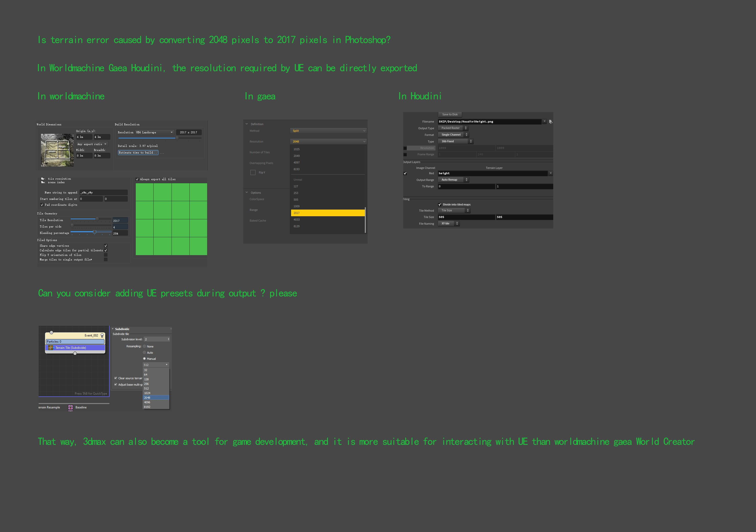Open Houdini Format Single Channel dropdown
This screenshot has height=532, width=756.
coord(453,135)
